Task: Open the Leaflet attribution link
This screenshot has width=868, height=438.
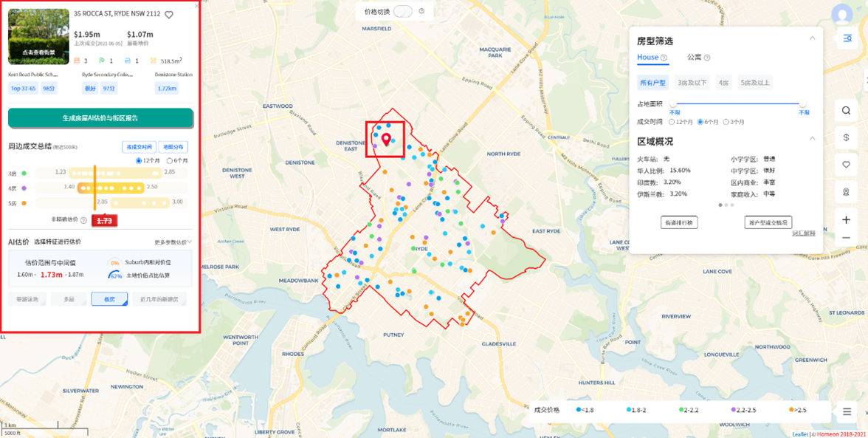Action: 800,434
